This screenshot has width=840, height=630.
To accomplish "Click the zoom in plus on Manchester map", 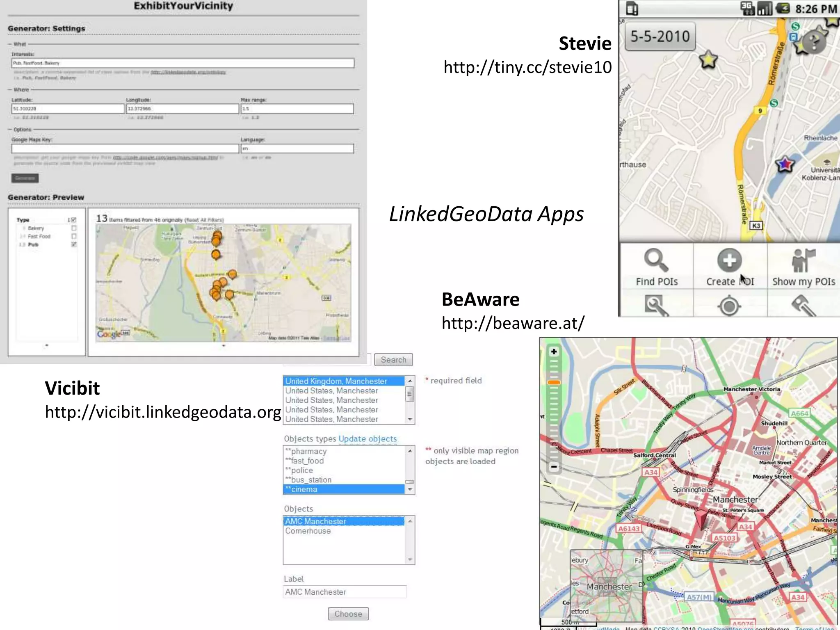I will tap(554, 352).
